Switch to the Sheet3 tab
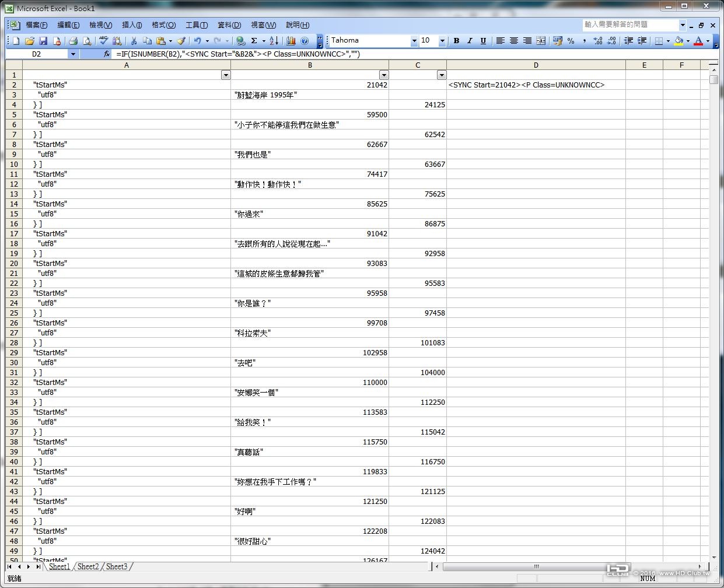Image resolution: width=724 pixels, height=588 pixels. click(x=117, y=566)
